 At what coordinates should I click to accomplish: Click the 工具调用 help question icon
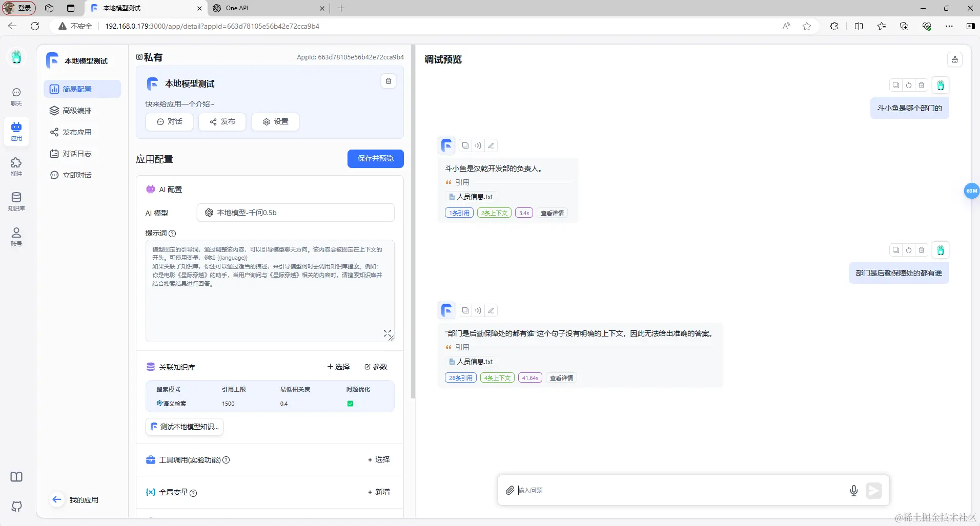tap(226, 460)
